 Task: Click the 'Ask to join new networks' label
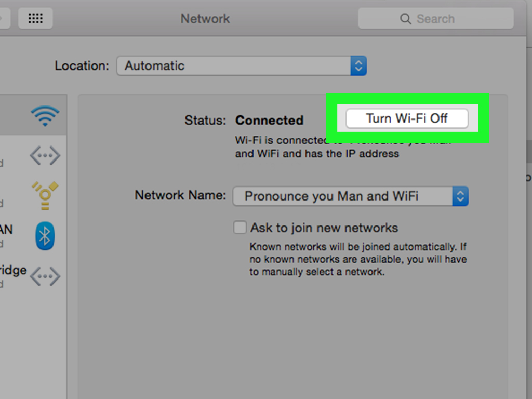[x=324, y=228]
